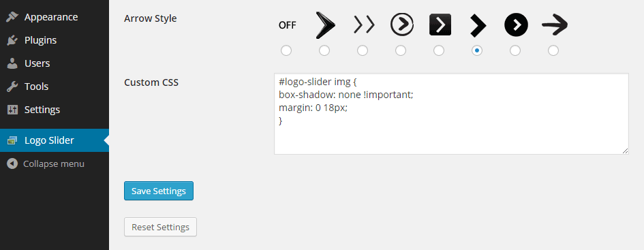
Task: Click the Plugins plug icon
Action: 13,40
